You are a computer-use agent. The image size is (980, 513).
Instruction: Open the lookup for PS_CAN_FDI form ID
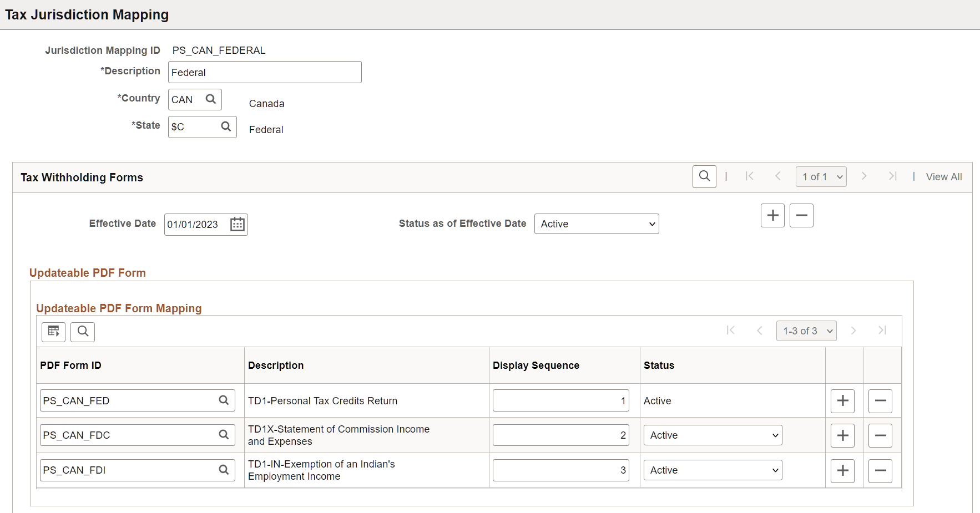tap(224, 470)
